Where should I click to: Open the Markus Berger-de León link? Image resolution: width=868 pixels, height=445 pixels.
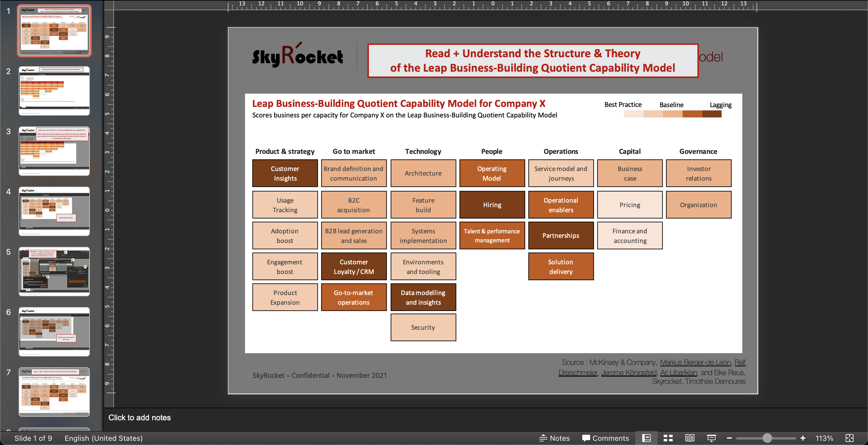(x=695, y=362)
